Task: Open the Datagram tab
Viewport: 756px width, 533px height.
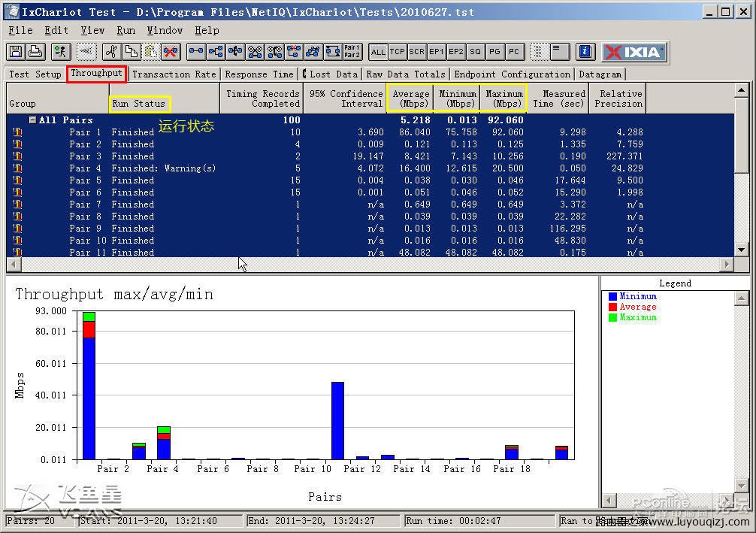Action: tap(600, 74)
